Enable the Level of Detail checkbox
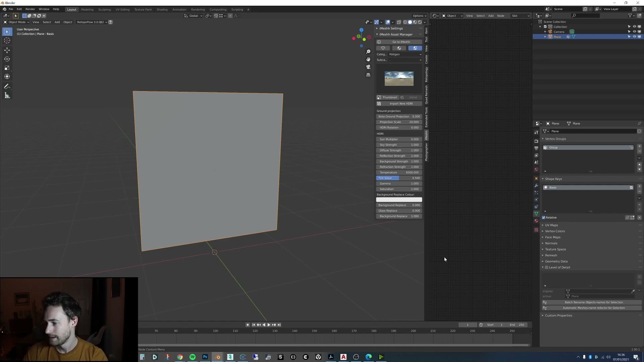Viewport: 644px width, 362px height. click(547, 267)
